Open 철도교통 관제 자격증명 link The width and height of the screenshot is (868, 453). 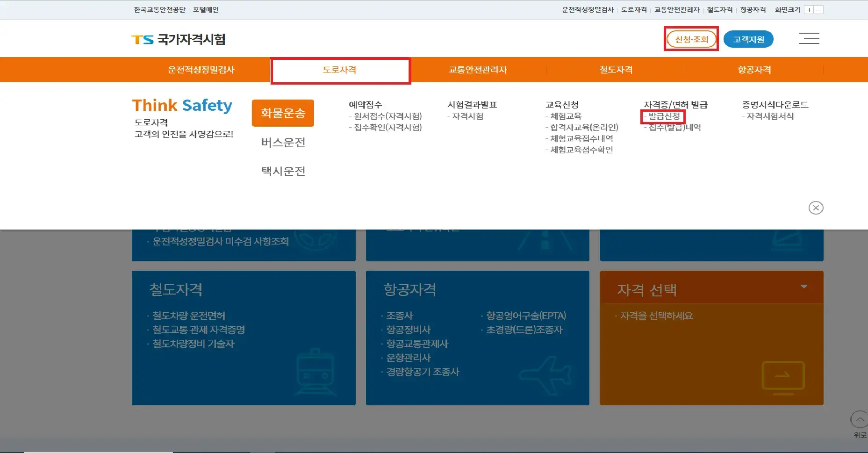click(x=199, y=330)
